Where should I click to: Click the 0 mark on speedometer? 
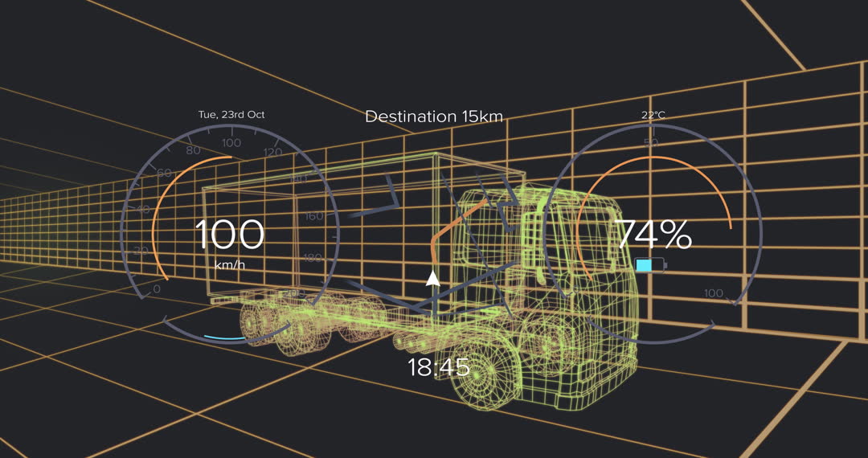156,289
